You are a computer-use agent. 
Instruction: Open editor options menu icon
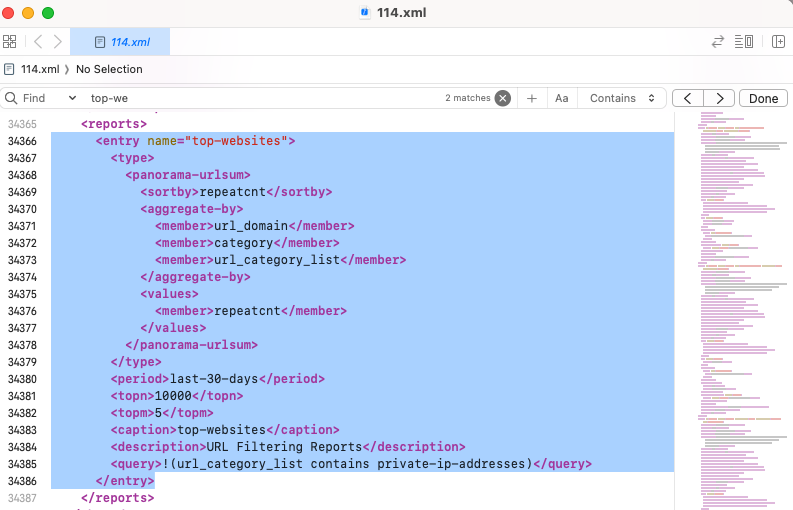click(x=743, y=42)
